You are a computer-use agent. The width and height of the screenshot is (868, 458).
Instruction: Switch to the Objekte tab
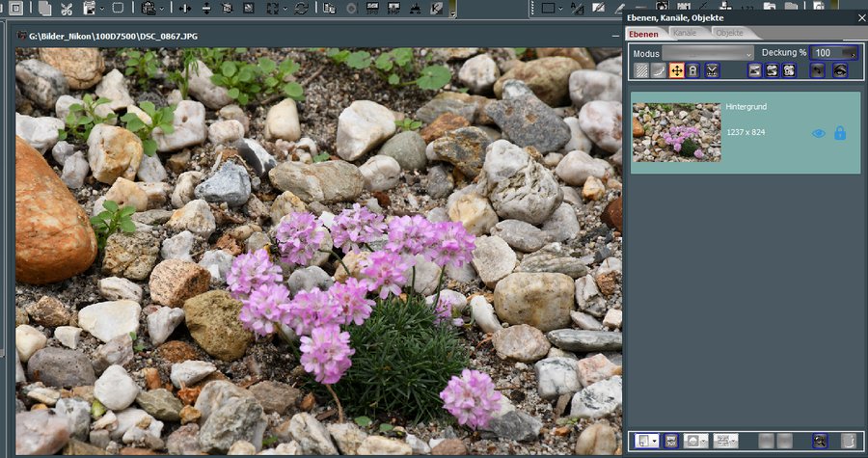(x=728, y=34)
